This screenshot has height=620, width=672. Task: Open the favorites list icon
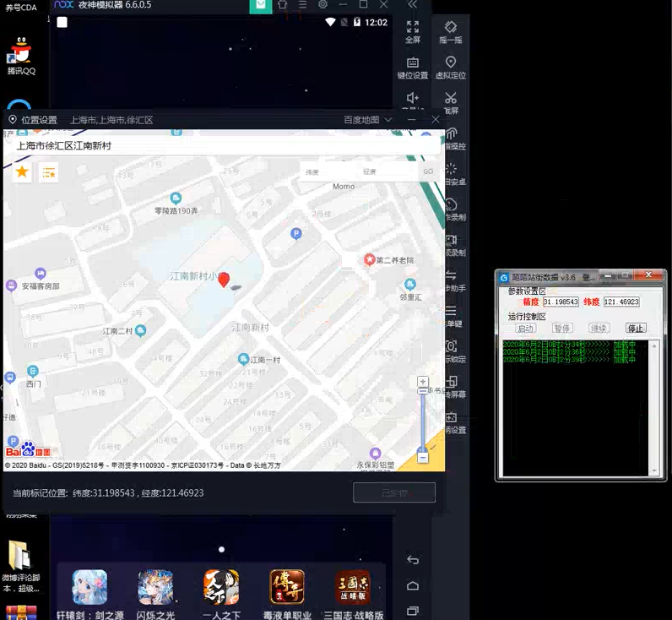coord(49,172)
